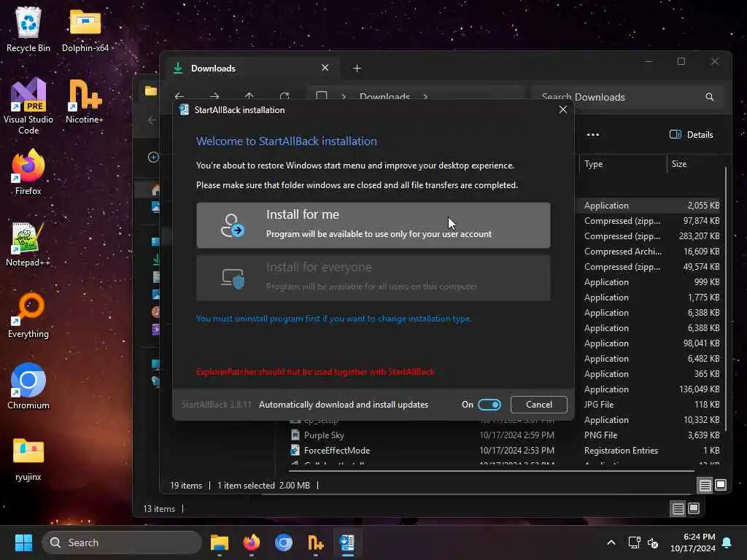Click the search magnifier in Explorer
The width and height of the screenshot is (747, 560).
pyautogui.click(x=709, y=97)
